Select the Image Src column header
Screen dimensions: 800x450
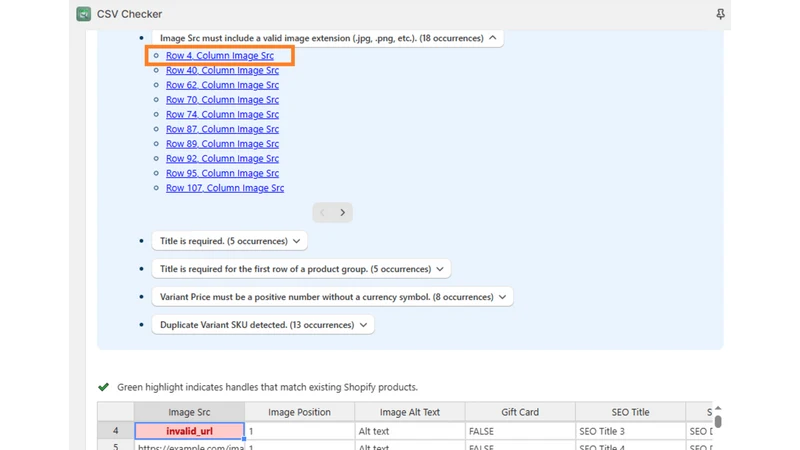click(x=189, y=412)
